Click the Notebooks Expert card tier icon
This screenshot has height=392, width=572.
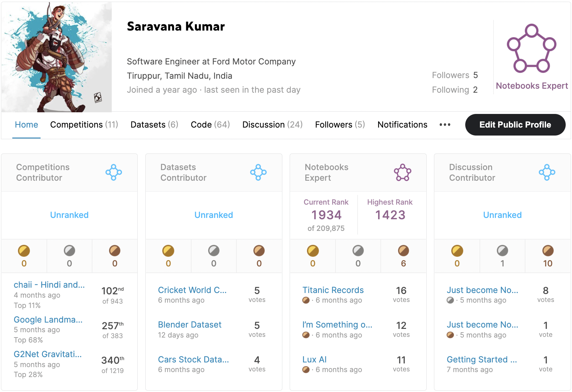coord(402,172)
